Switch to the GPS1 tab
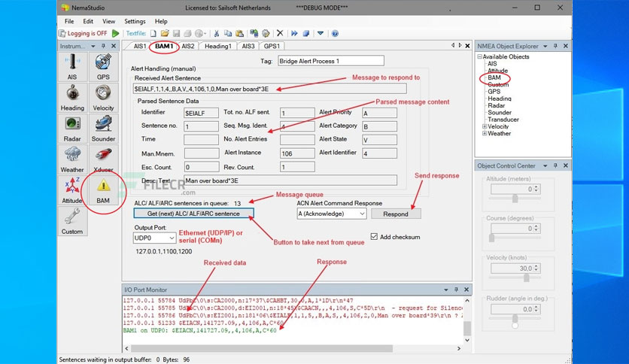Image resolution: width=629 pixels, height=364 pixels. coord(272,46)
